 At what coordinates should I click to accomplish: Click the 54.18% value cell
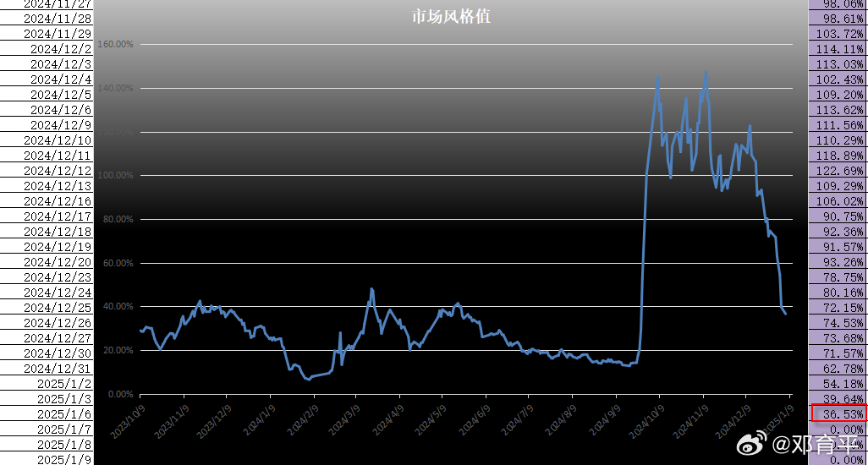(838, 383)
